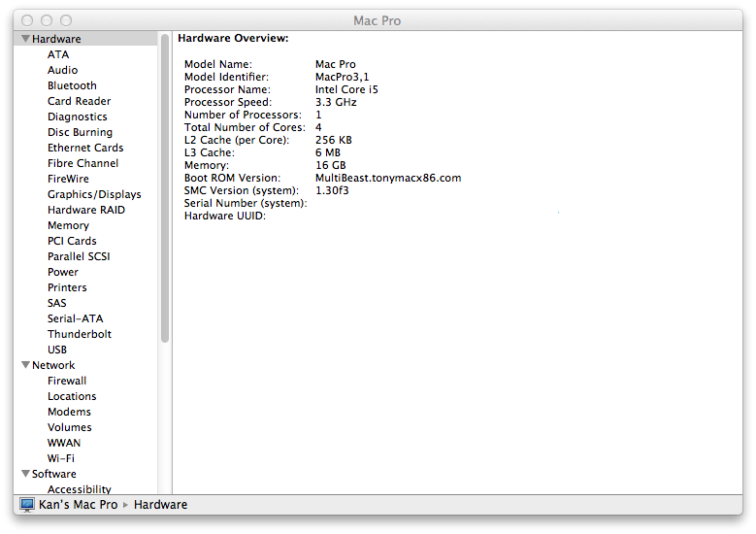Collapse the Network section disclosure triangle
756x534 pixels.
(25, 365)
